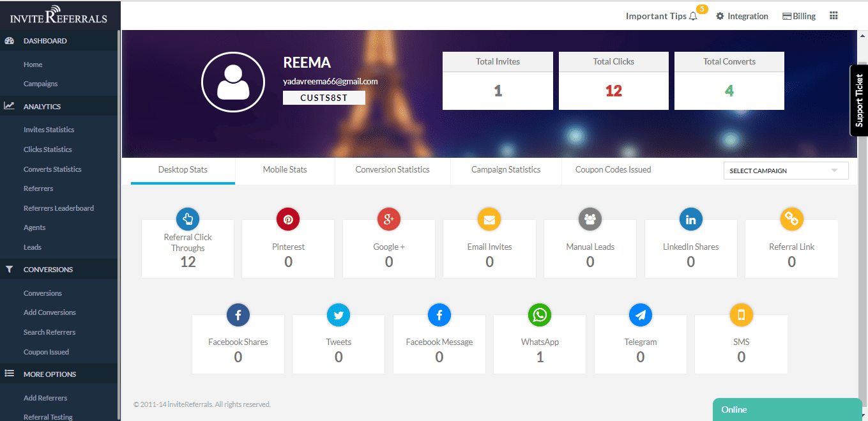Click the Tweets Twitter bird icon
The height and width of the screenshot is (421, 868).
click(x=339, y=315)
